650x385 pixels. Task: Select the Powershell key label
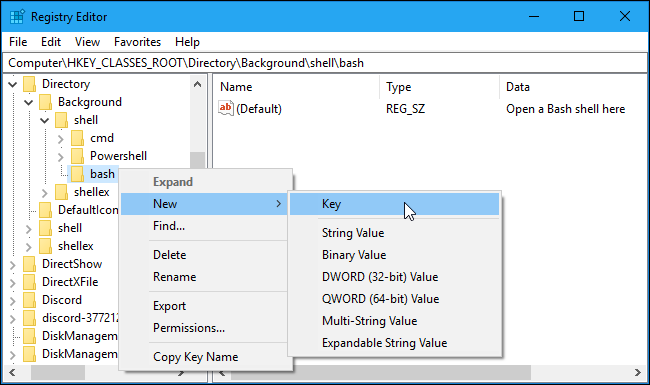click(119, 156)
